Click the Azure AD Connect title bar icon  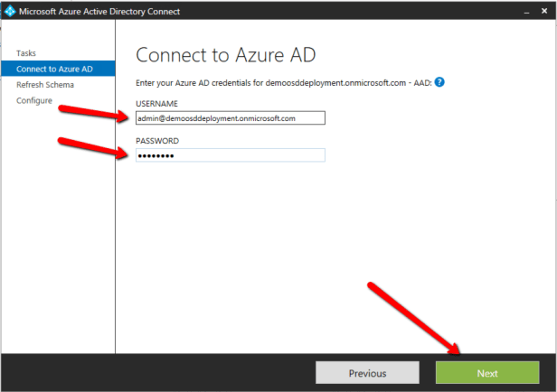10,11
